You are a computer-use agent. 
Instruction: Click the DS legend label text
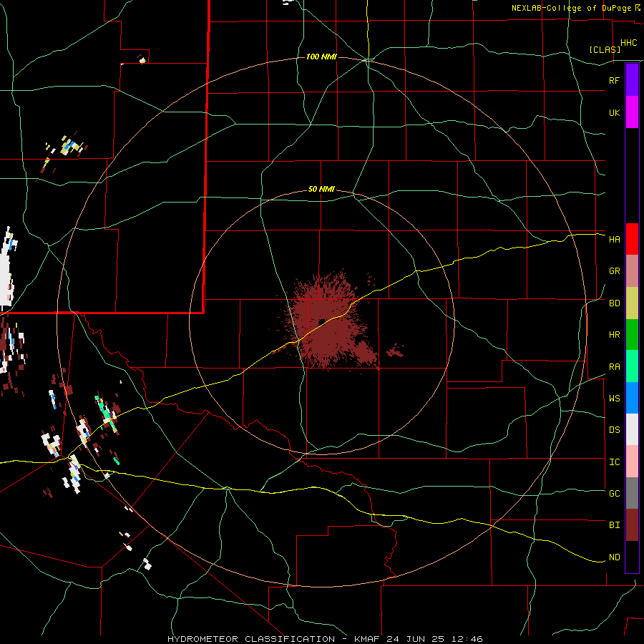(x=614, y=430)
